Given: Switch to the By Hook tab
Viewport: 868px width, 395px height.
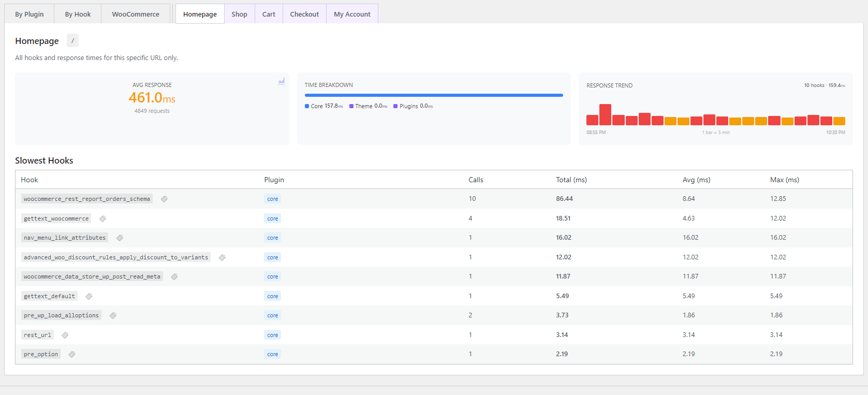Looking at the screenshot, I should tap(78, 14).
